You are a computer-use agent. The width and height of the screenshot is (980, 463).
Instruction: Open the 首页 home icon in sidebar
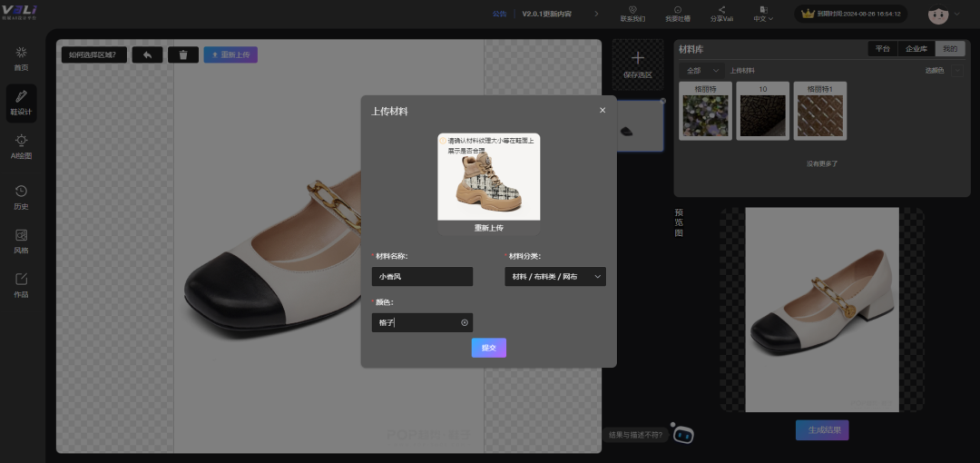(x=21, y=58)
